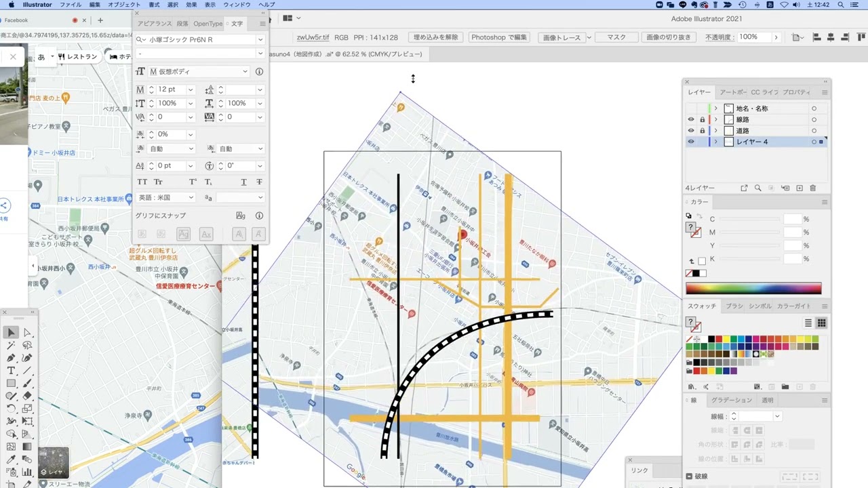Unlock the 道路 layer
This screenshot has height=488, width=868.
[703, 131]
